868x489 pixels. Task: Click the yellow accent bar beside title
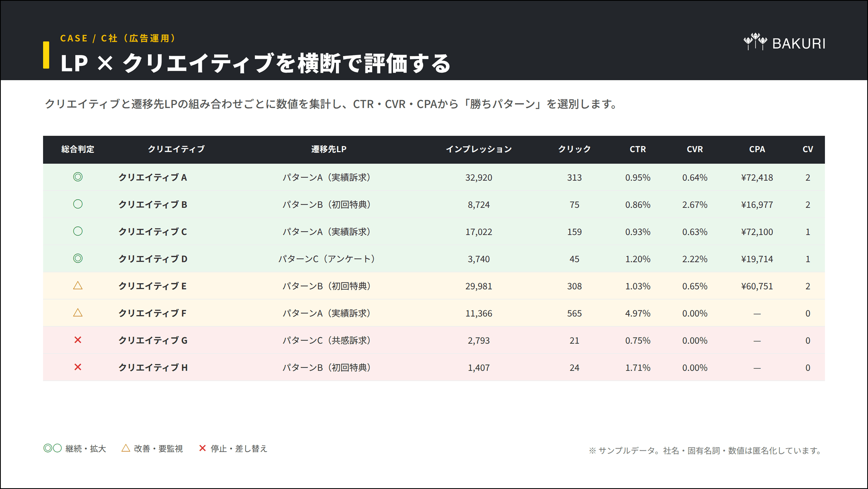click(46, 55)
